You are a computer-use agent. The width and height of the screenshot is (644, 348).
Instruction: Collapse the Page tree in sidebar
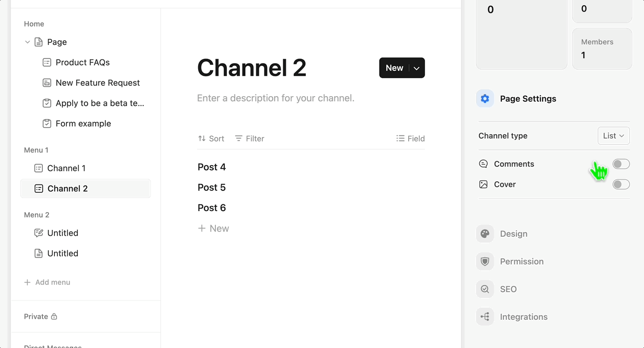click(28, 42)
